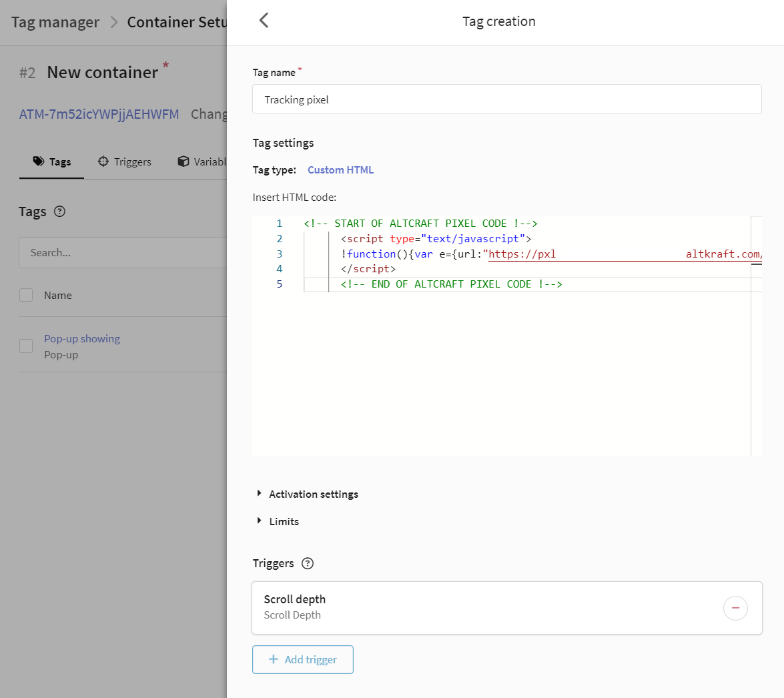Click line number 5 in the editor gutter
Image resolution: width=784 pixels, height=698 pixels.
coord(280,284)
